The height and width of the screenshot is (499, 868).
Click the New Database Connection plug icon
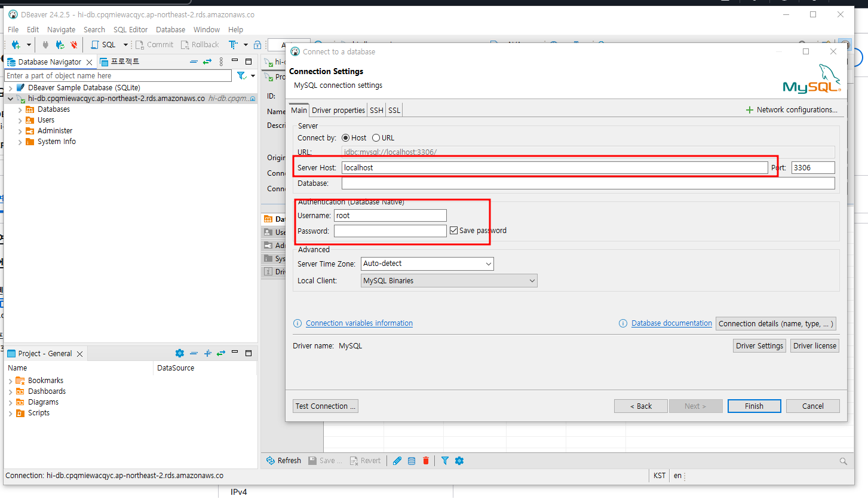16,45
